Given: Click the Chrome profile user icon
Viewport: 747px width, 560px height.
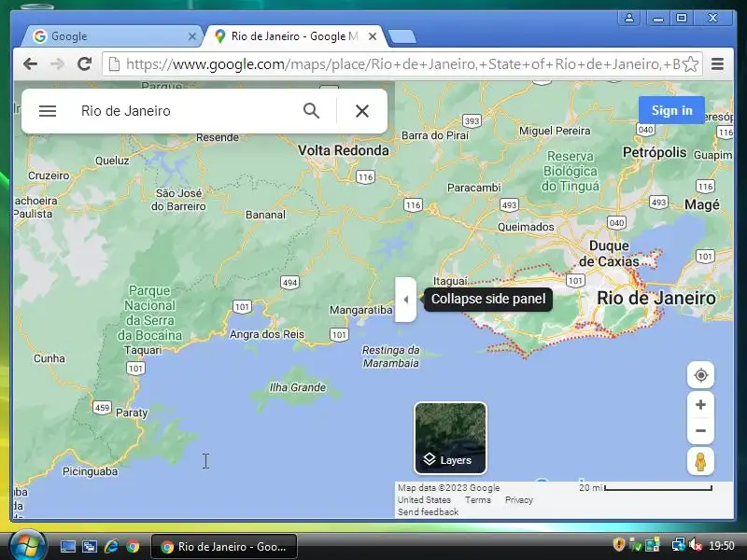Looking at the screenshot, I should 628,18.
